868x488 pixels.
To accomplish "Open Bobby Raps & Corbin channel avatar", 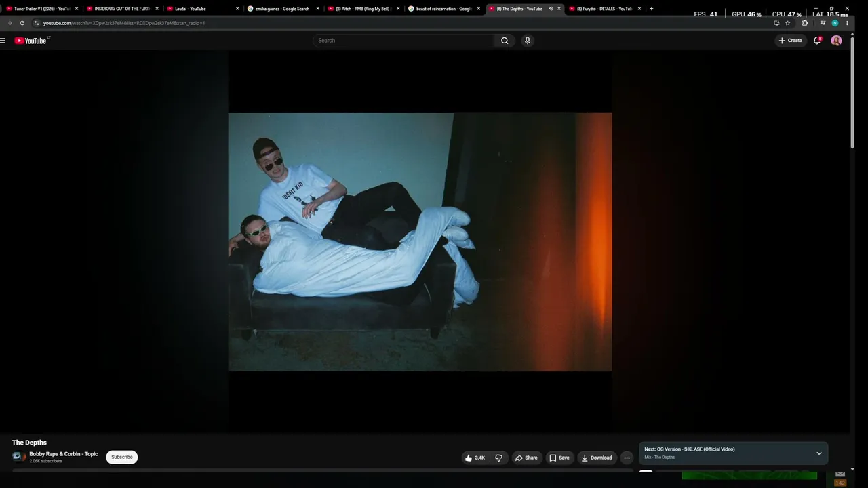I will point(19,457).
